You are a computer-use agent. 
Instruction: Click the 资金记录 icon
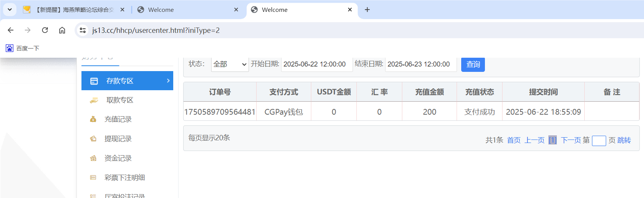tap(93, 158)
